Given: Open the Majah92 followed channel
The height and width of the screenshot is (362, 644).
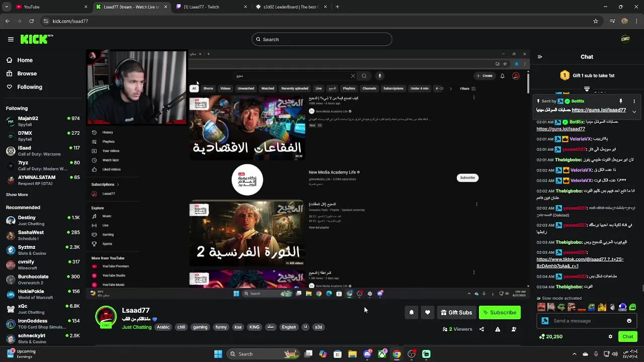Looking at the screenshot, I should tap(43, 121).
